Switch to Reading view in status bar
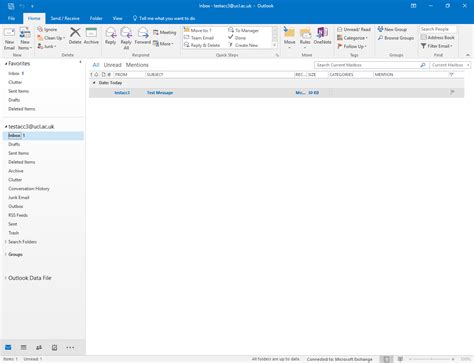This screenshot has height=363, width=474. (x=400, y=359)
